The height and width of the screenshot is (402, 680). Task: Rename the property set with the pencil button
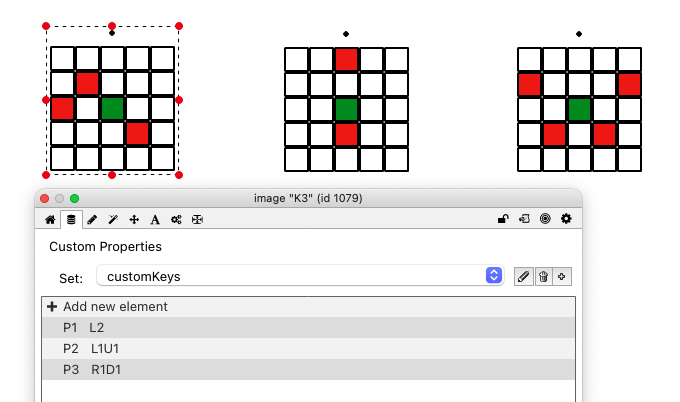click(523, 276)
